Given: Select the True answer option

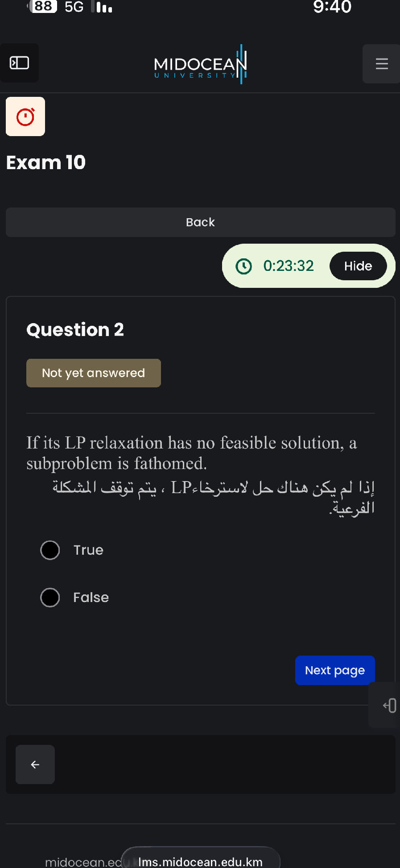Looking at the screenshot, I should pos(50,550).
